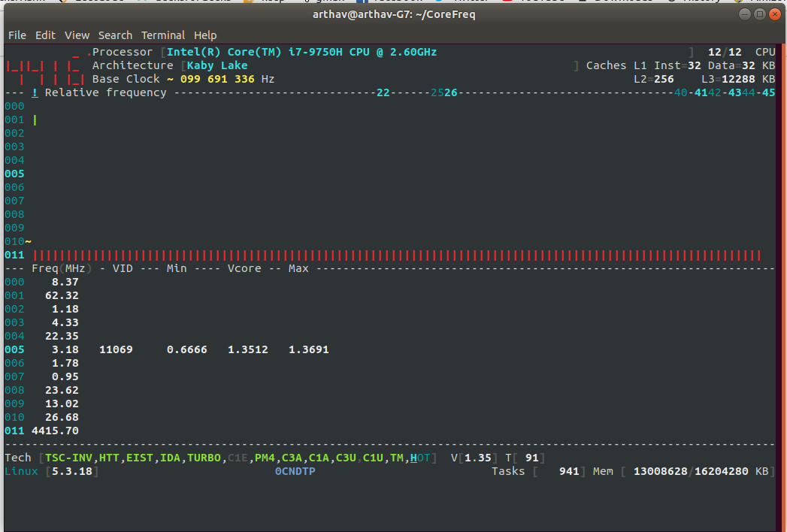Click the window title arthav@arthav-G7: ~/CoreFreq
Screen dimensions: 787x532
point(394,14)
